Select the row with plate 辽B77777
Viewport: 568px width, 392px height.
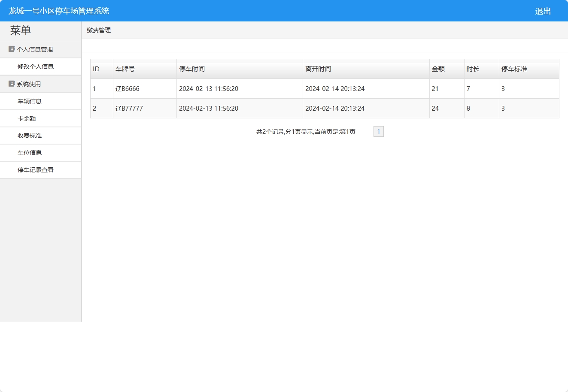[129, 109]
